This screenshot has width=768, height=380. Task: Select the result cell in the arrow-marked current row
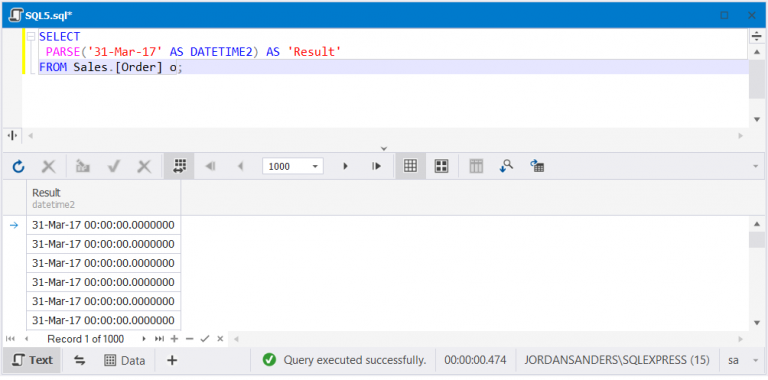point(103,225)
